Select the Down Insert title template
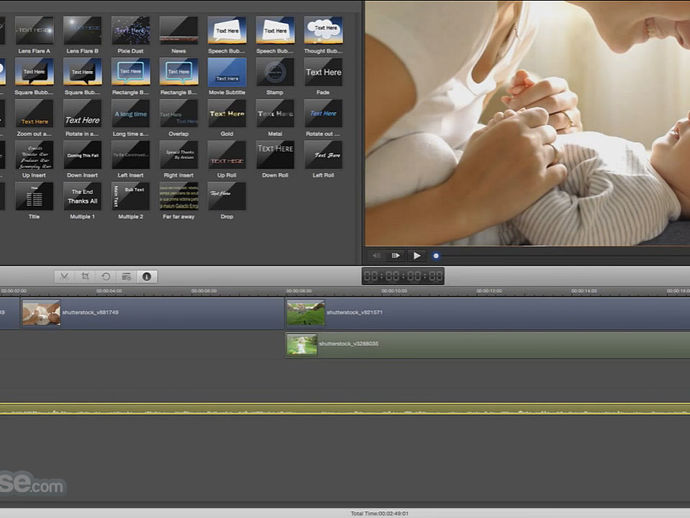Image resolution: width=690 pixels, height=518 pixels. point(82,159)
